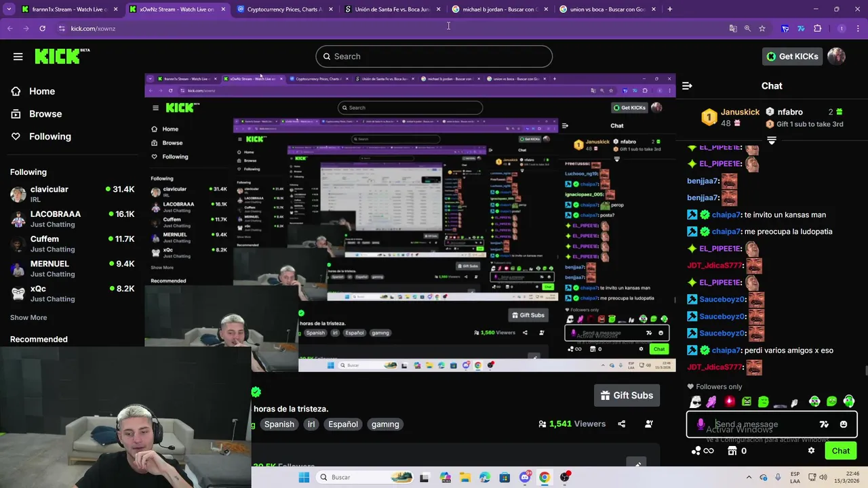This screenshot has width=868, height=488.
Task: Reload the page
Action: (42, 28)
